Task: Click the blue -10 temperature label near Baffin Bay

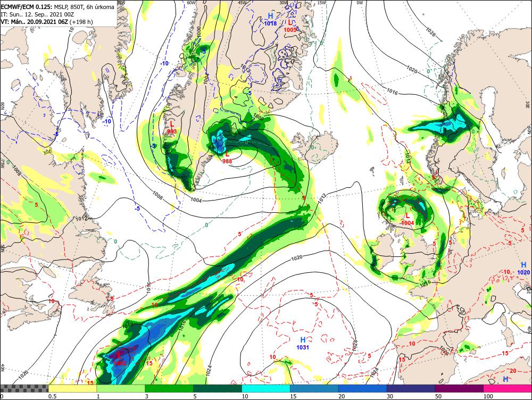Action: click(164, 63)
